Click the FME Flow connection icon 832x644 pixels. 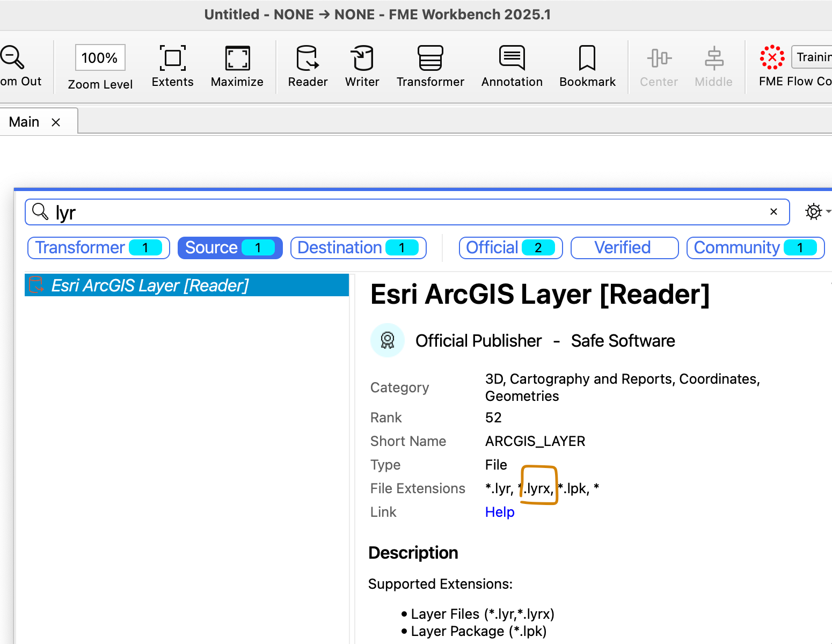[x=772, y=57]
